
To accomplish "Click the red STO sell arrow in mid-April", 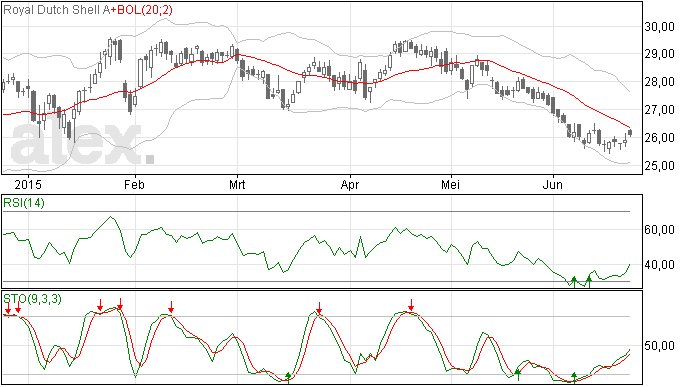I will (411, 305).
